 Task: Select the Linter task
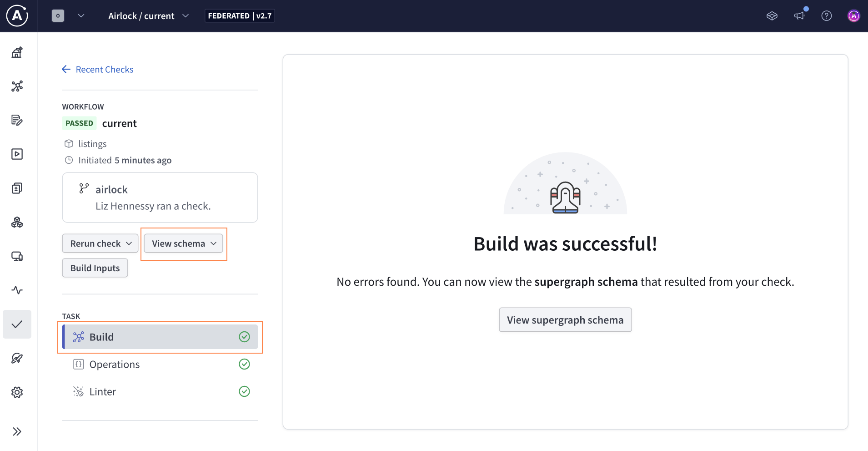tap(102, 391)
